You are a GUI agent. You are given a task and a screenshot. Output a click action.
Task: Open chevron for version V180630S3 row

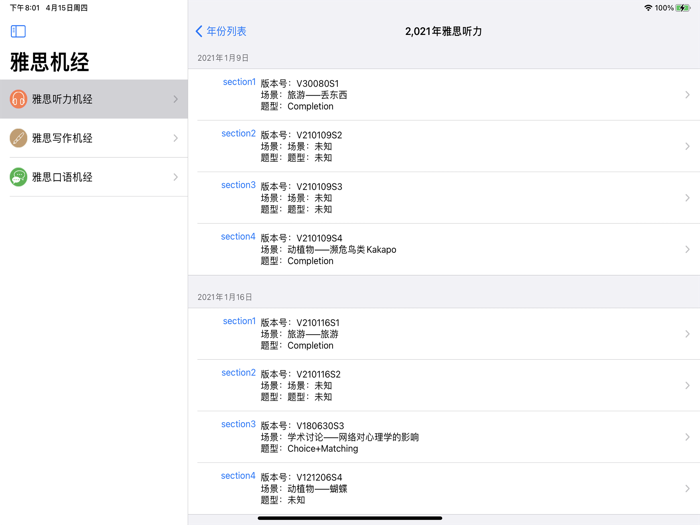pyautogui.click(x=688, y=437)
